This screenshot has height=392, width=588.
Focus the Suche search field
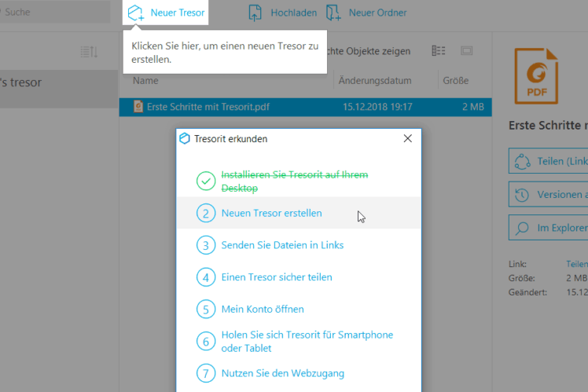click(55, 12)
